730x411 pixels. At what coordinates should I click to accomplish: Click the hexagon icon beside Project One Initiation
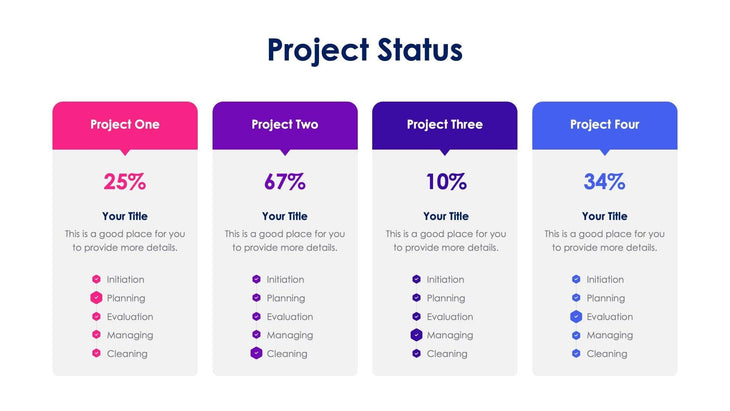click(96, 280)
